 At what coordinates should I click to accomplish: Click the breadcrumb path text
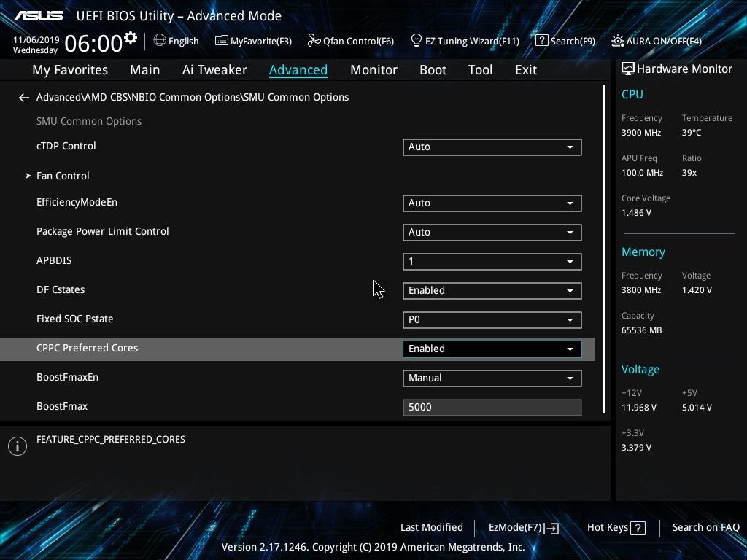coord(193,97)
